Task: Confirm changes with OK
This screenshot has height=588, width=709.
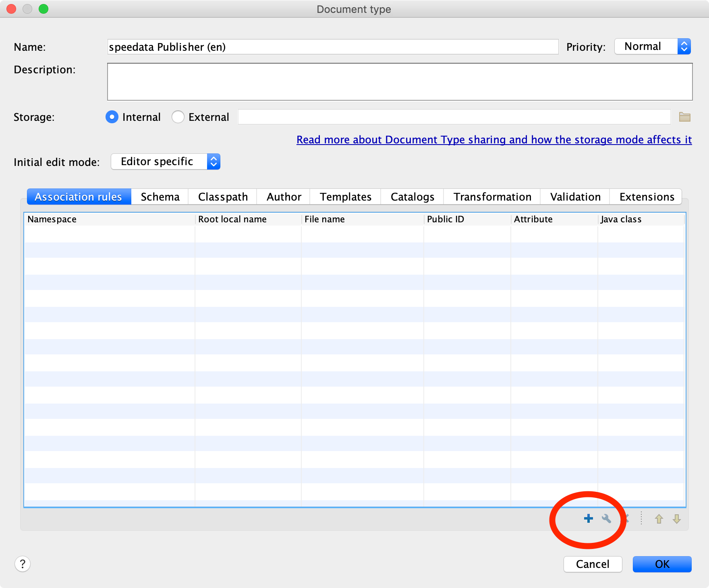Action: 662,564
